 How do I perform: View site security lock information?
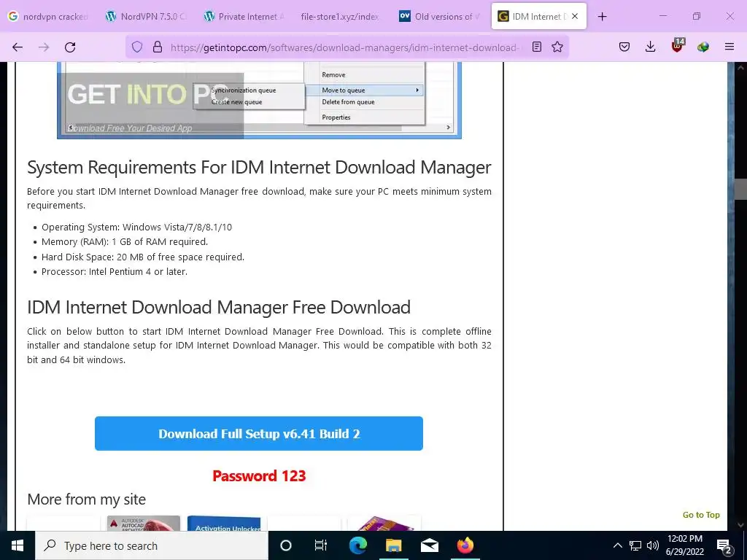pos(158,47)
